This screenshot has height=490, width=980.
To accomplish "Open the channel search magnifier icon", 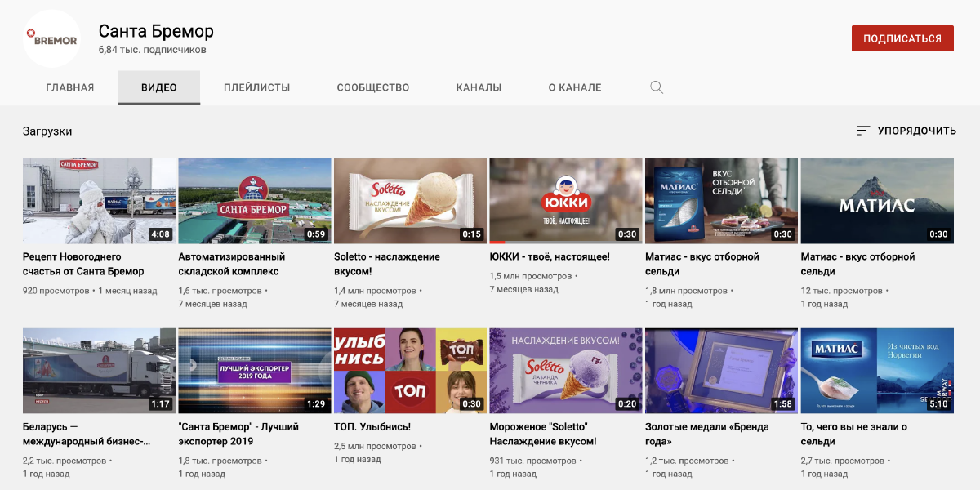I will click(x=657, y=87).
